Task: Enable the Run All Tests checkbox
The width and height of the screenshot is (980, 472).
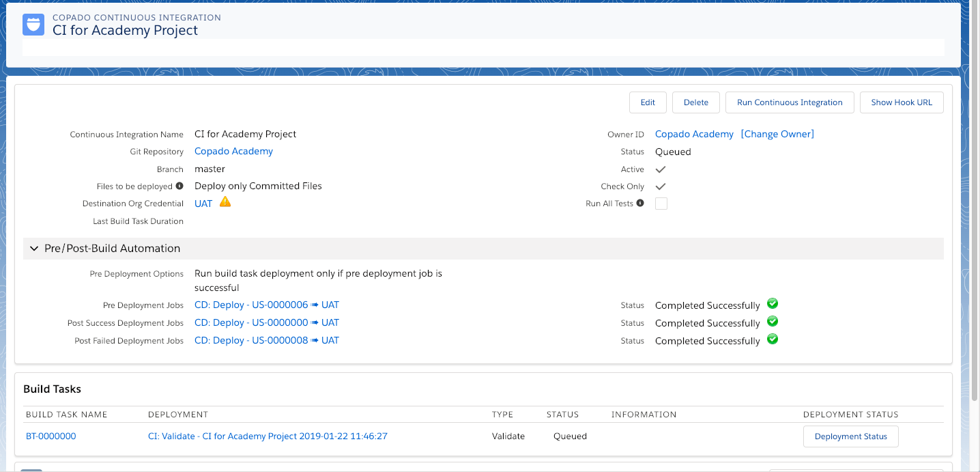Action: pos(661,204)
